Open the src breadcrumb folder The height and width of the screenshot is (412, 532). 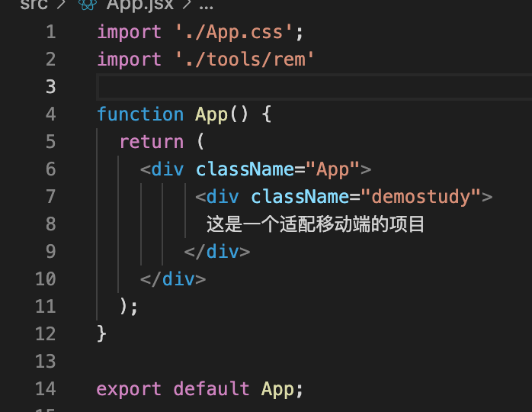(34, 5)
